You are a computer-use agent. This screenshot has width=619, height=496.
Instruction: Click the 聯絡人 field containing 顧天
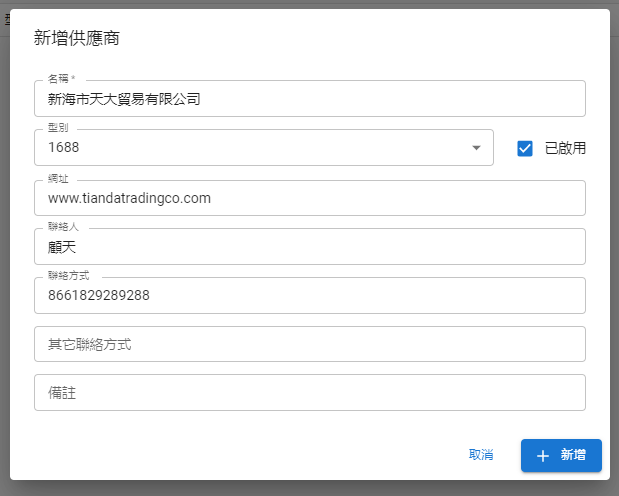tap(310, 247)
